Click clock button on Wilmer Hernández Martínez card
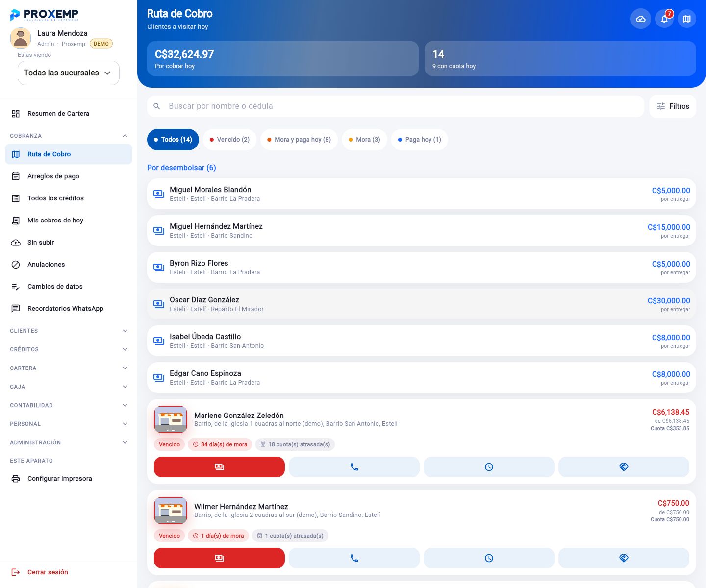Viewport: 706px width, 588px height. point(489,558)
